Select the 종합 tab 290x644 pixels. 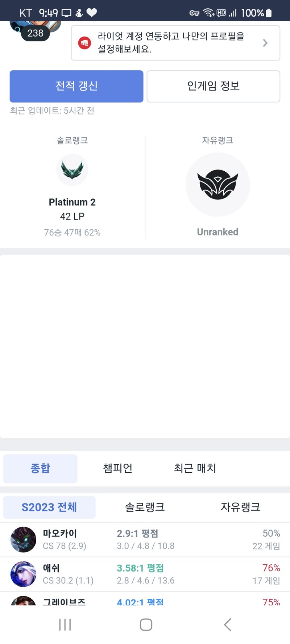pyautogui.click(x=40, y=468)
